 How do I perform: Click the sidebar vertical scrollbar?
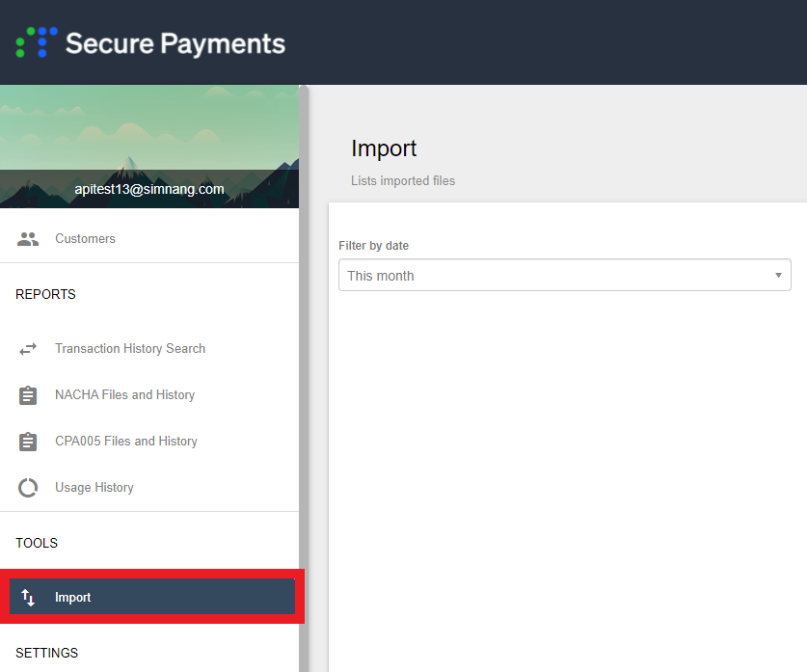click(x=304, y=378)
